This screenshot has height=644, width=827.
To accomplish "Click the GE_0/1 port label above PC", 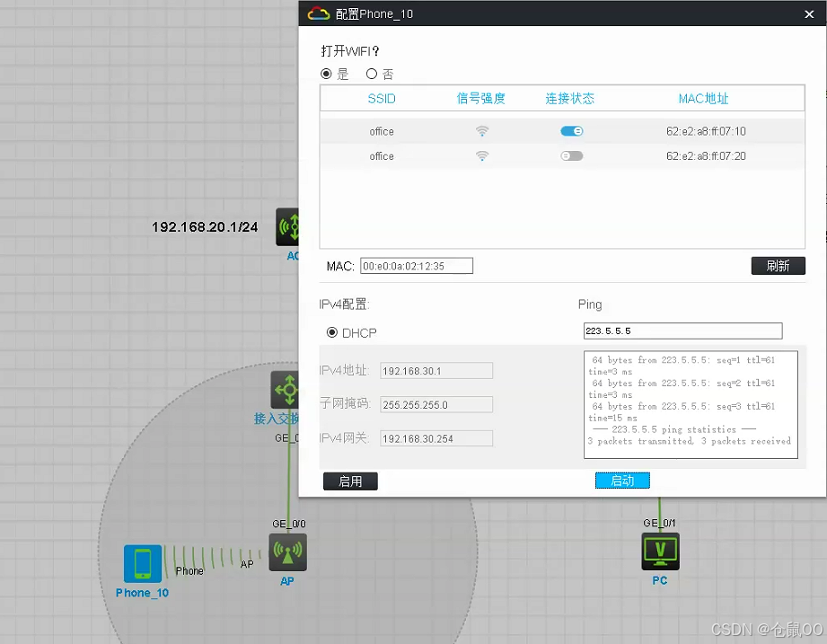I will 659,523.
